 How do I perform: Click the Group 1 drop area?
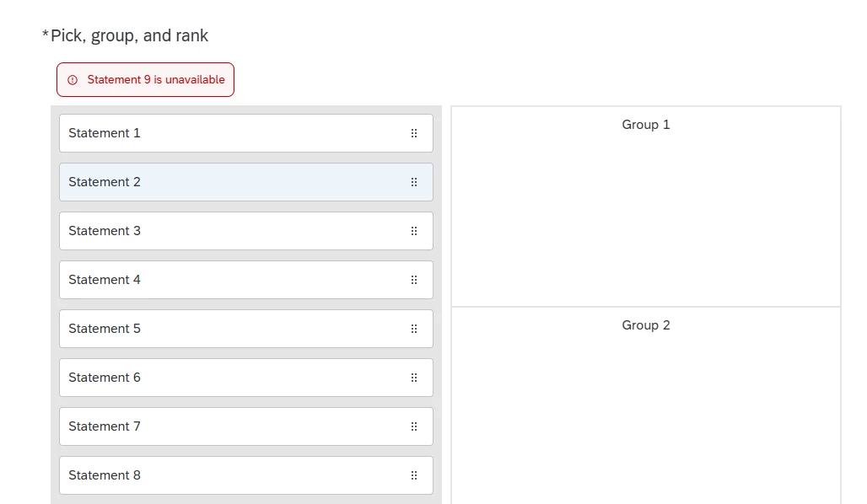pyautogui.click(x=646, y=206)
